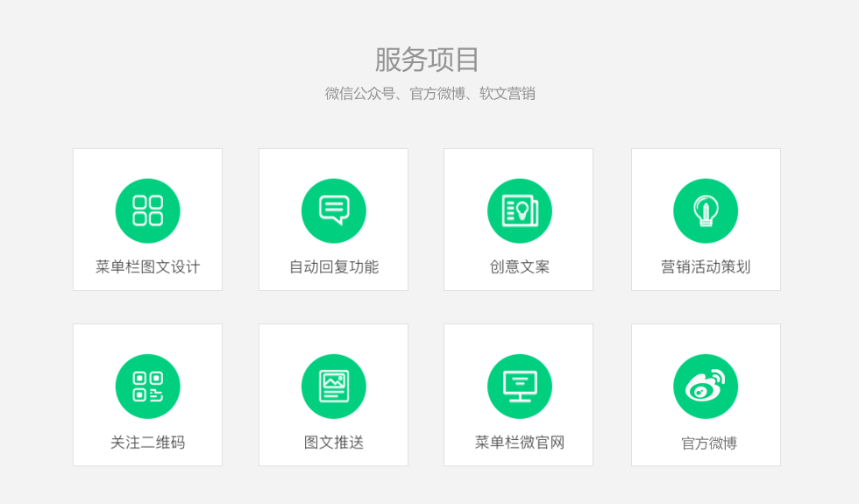Select the 官方微博 label

pyautogui.click(x=709, y=444)
